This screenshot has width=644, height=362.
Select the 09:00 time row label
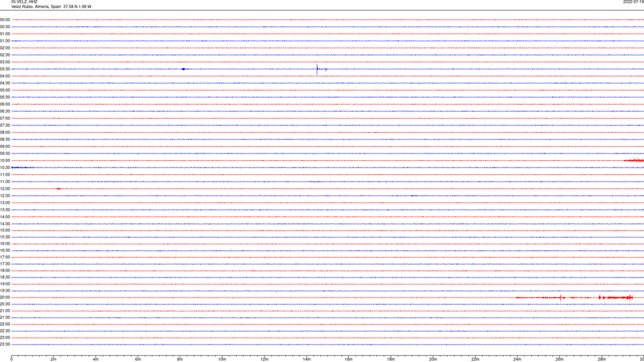(x=5, y=146)
